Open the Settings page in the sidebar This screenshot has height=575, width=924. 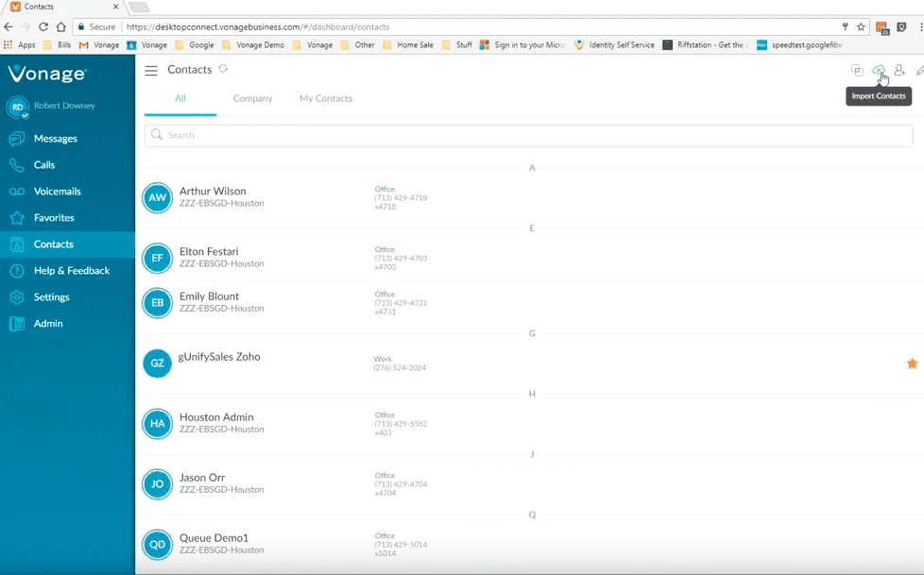(x=51, y=297)
